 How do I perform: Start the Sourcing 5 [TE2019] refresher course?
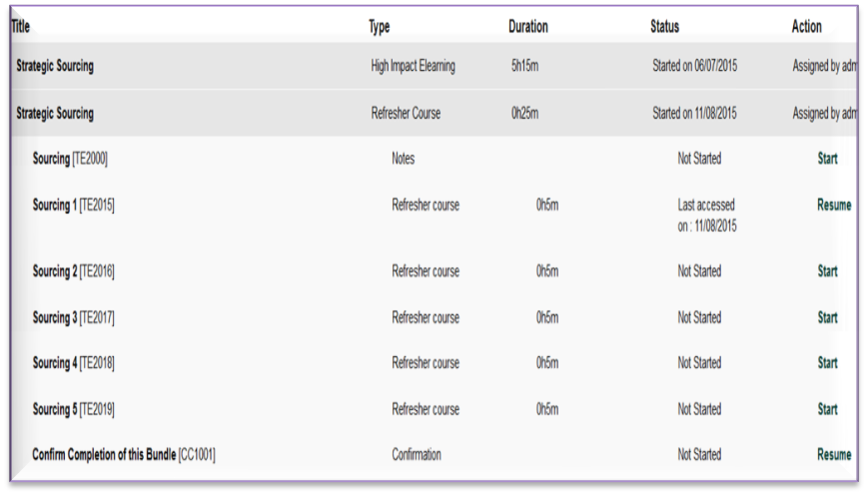[827, 409]
